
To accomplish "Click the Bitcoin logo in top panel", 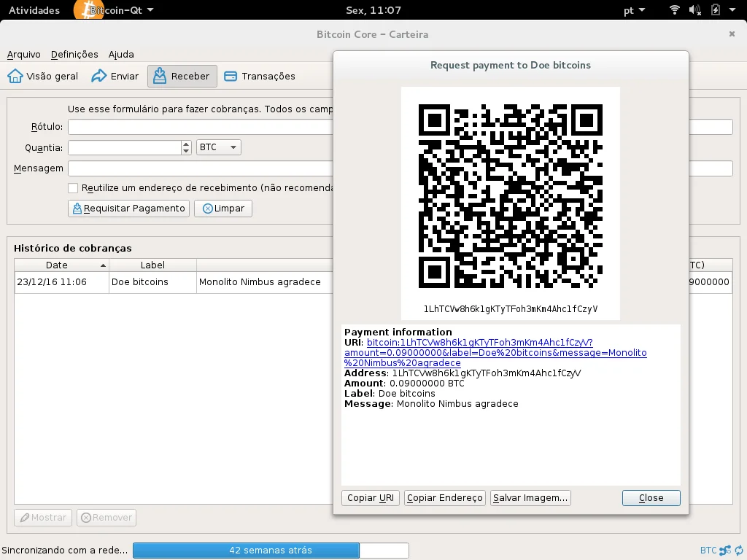I will click(88, 10).
